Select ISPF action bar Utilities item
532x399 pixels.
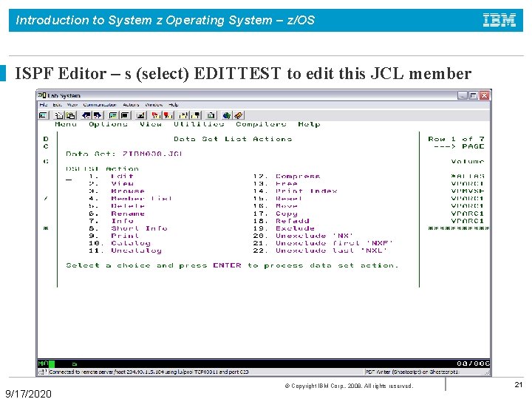pos(199,124)
